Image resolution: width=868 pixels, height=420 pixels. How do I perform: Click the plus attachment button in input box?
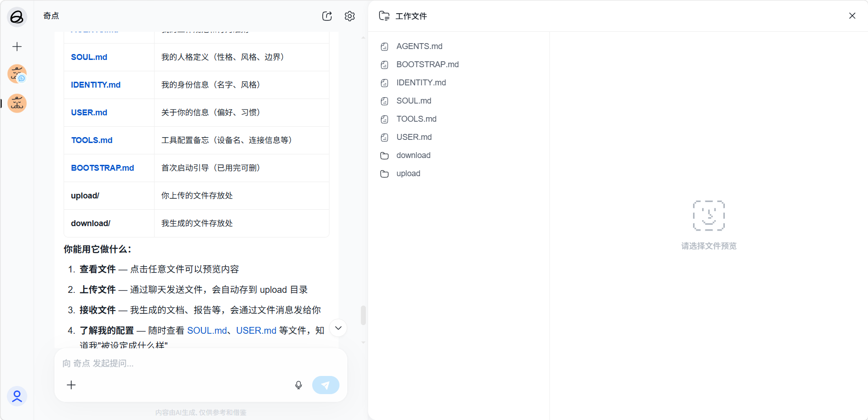coord(71,385)
